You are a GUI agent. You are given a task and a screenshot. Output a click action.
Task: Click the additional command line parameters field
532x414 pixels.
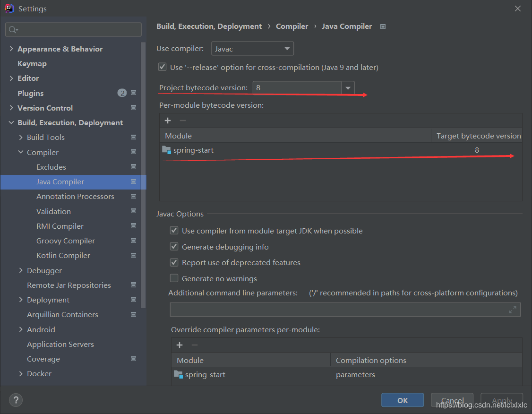[345, 310]
